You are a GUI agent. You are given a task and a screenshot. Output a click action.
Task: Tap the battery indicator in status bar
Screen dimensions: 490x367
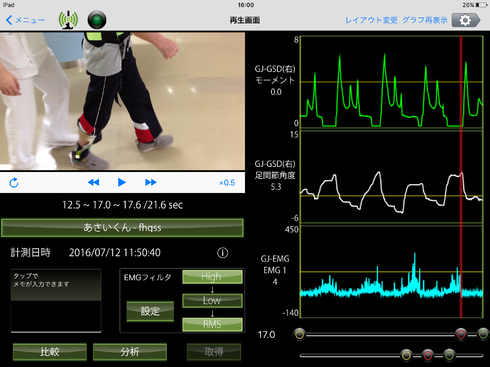click(482, 5)
